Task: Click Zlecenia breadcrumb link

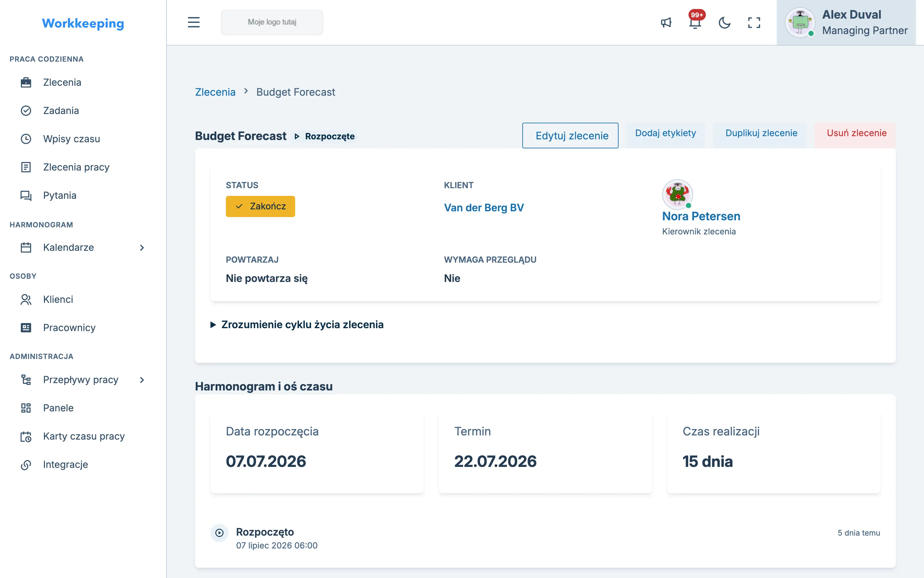Action: point(215,92)
